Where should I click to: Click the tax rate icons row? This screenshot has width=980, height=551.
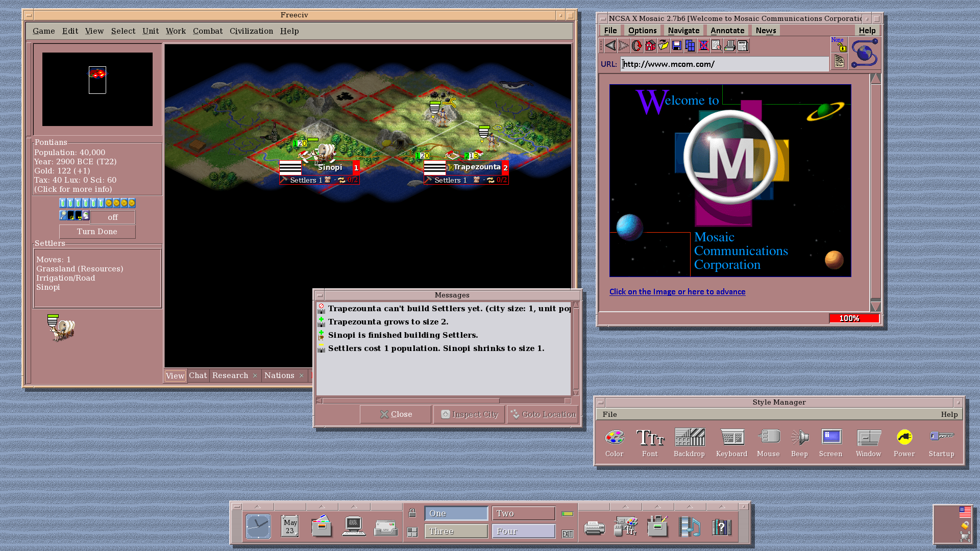tap(97, 203)
